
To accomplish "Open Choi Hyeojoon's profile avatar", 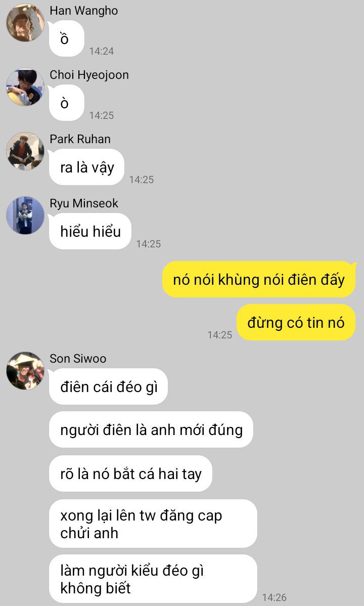I will point(25,87).
